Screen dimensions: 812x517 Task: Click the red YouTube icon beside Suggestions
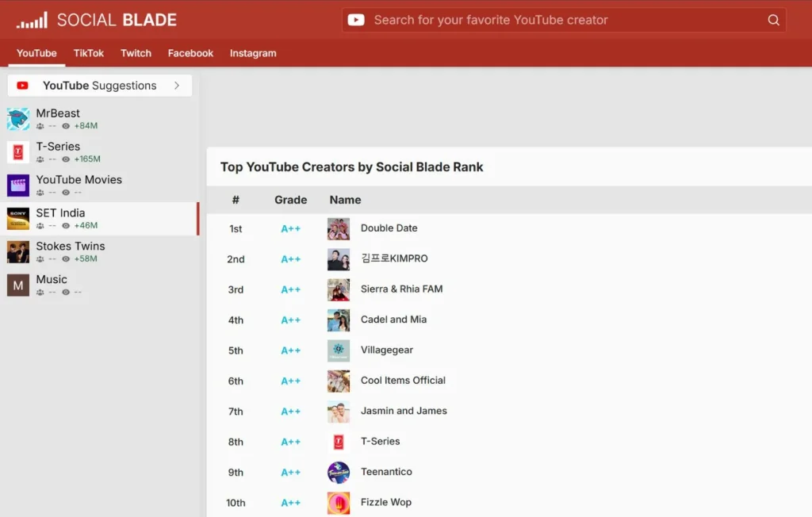click(22, 86)
